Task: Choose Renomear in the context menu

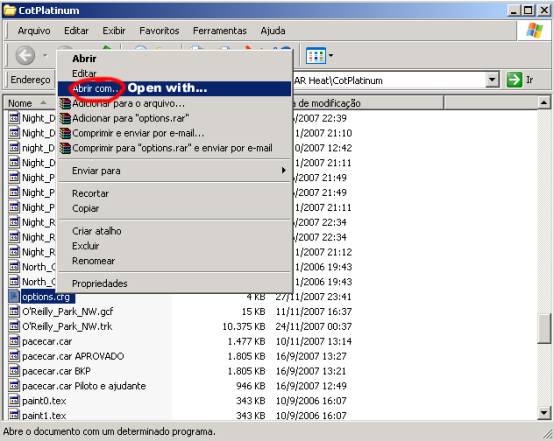Action: 175,261
